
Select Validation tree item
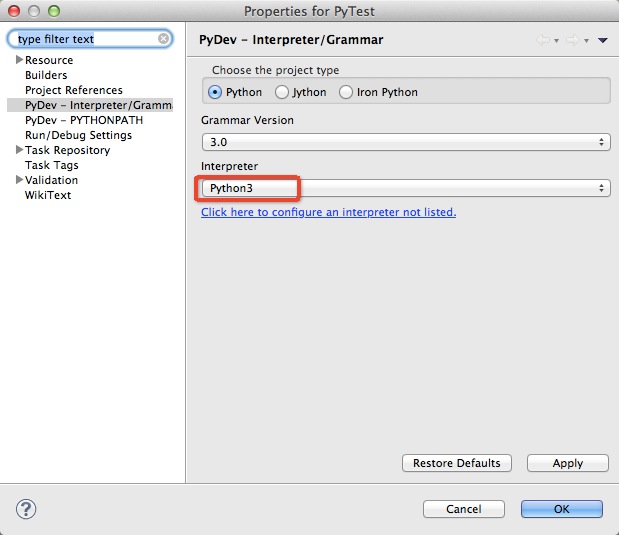click(51, 180)
